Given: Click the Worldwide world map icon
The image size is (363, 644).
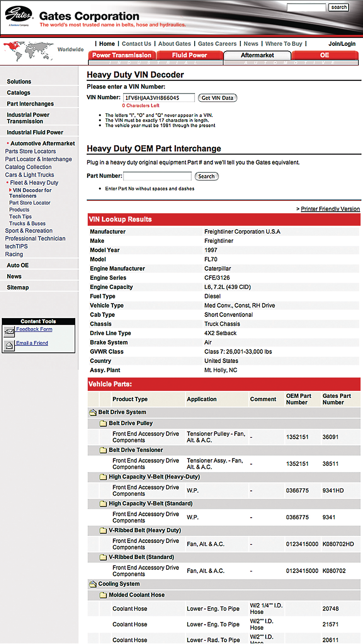Looking at the screenshot, I should (x=29, y=50).
